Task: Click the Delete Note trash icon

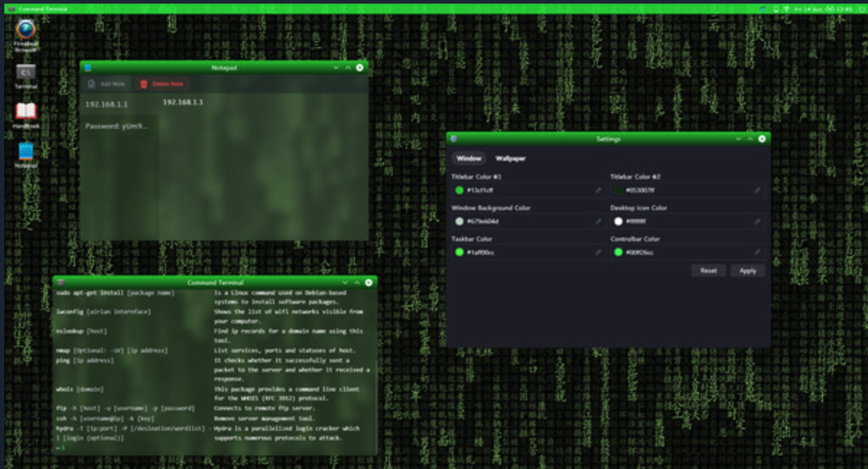Action: 144,84
